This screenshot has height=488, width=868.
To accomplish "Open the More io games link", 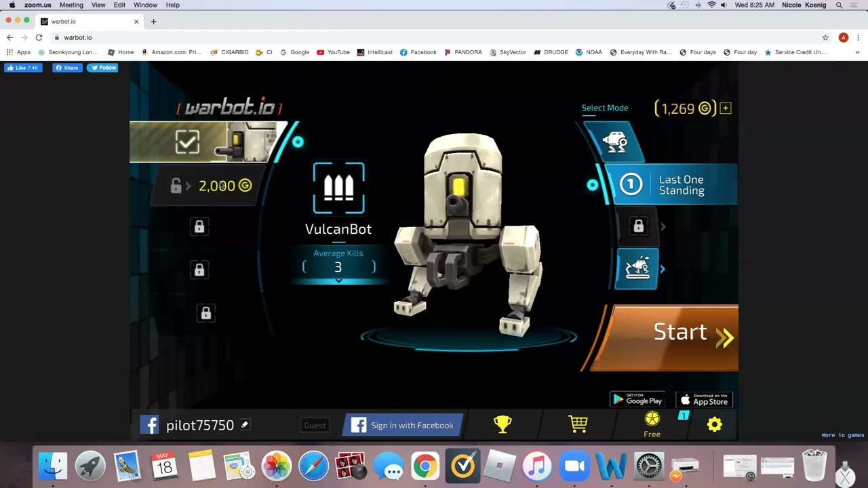I will point(842,435).
